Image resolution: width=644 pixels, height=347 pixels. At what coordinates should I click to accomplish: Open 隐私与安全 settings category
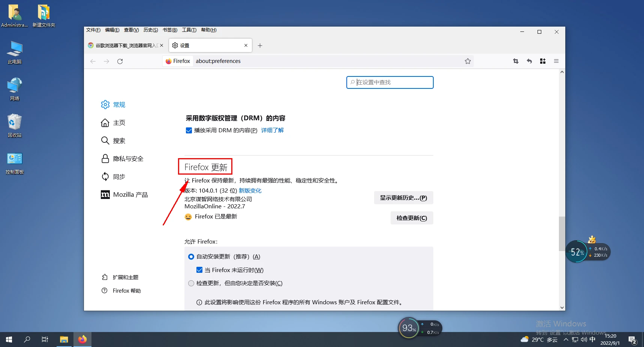click(122, 159)
